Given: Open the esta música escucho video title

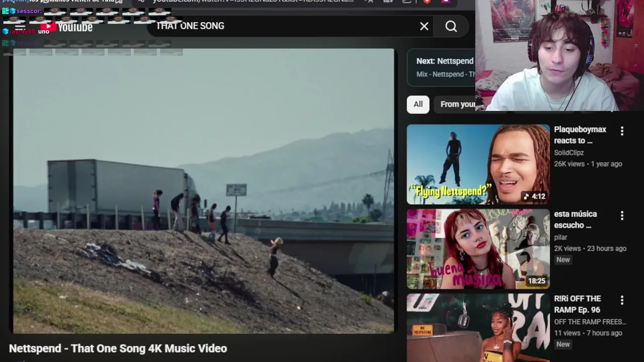Looking at the screenshot, I should point(576,219).
